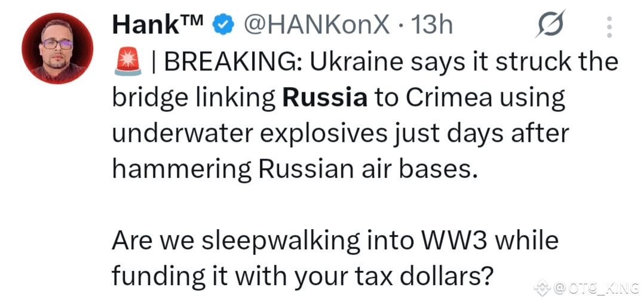Image resolution: width=644 pixels, height=303 pixels.
Task: Click the watermark logo beside @OTC_KING
Action: [541, 289]
